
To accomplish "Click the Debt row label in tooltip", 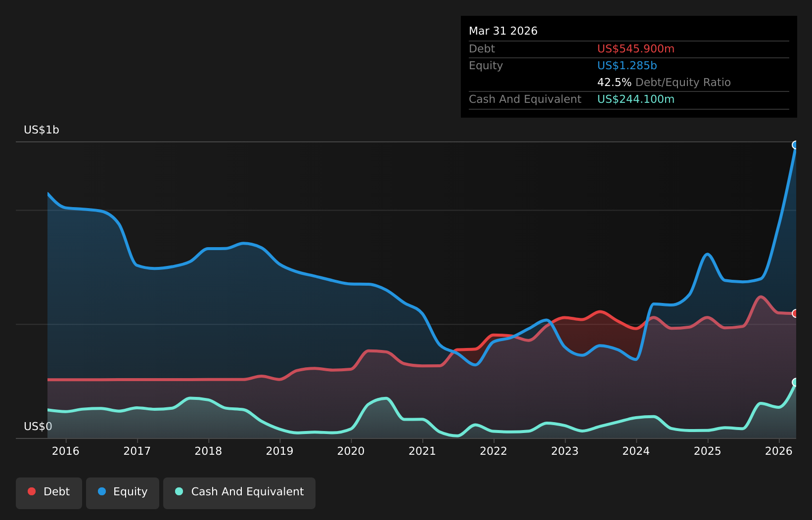I will pos(482,49).
